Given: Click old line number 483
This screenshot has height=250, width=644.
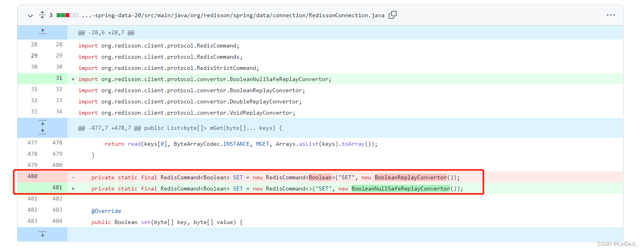Looking at the screenshot, I should pos(32,221).
